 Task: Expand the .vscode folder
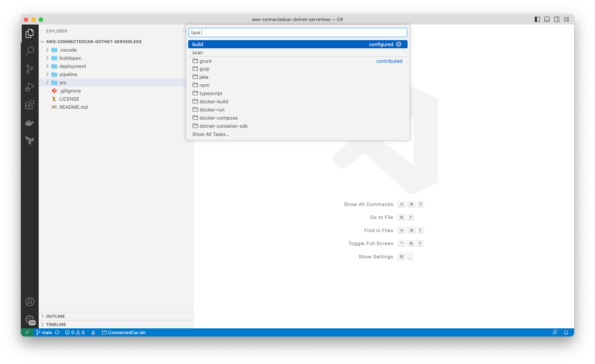47,50
